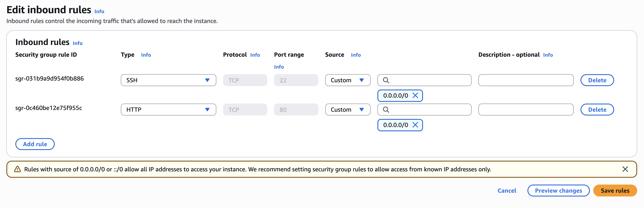
Task: Click Add rule button
Action: [x=35, y=144]
